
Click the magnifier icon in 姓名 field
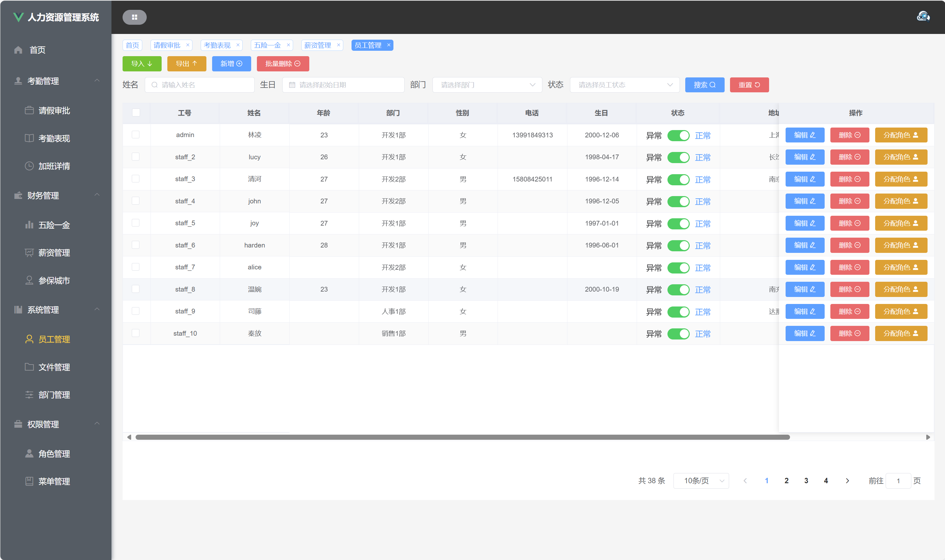[x=154, y=85]
